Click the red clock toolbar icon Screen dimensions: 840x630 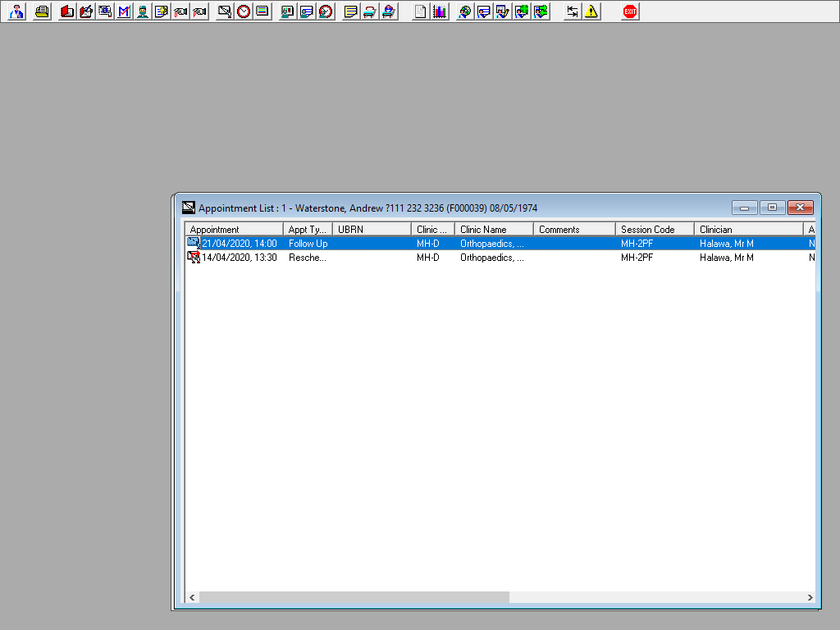pyautogui.click(x=244, y=11)
